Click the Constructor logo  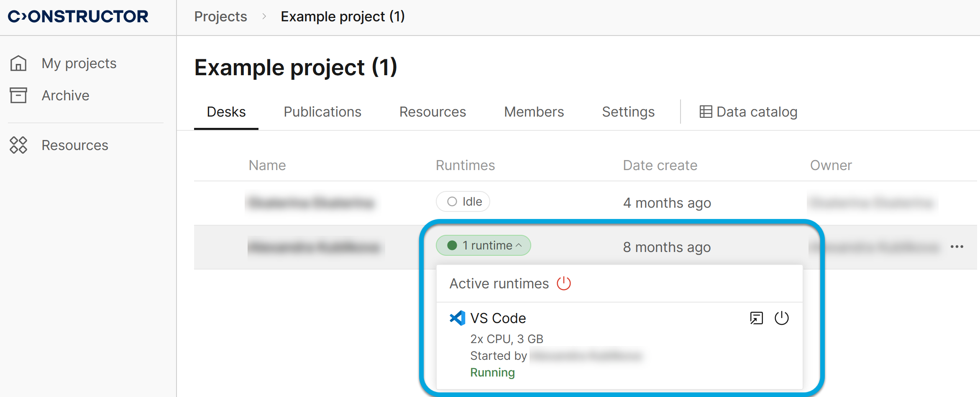[78, 17]
